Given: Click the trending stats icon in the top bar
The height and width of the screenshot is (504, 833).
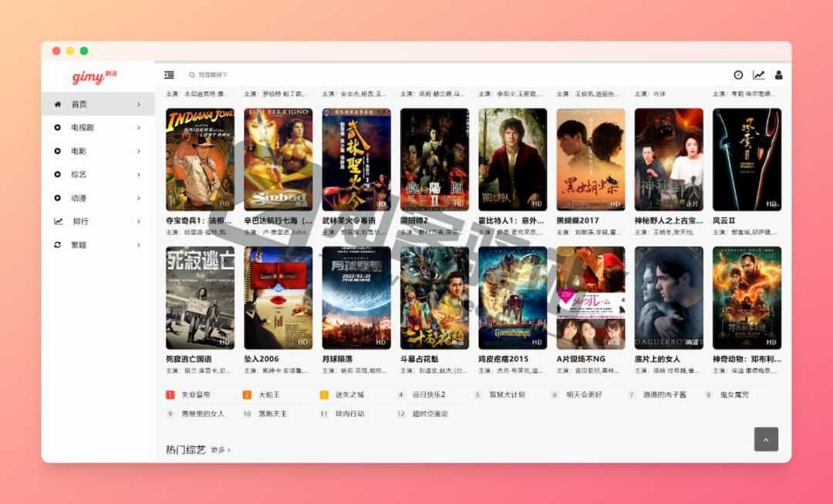Looking at the screenshot, I should (757, 75).
